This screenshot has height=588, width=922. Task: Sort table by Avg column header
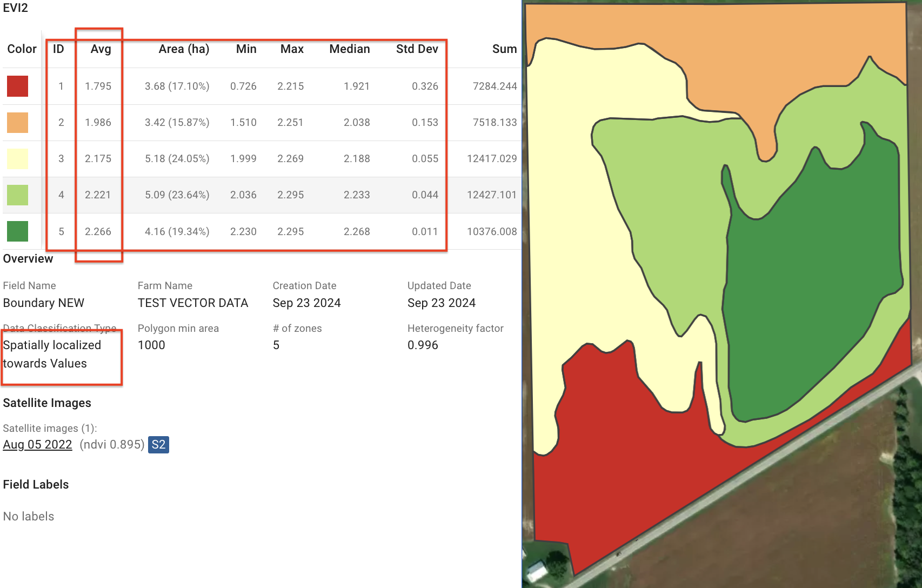coord(101,49)
